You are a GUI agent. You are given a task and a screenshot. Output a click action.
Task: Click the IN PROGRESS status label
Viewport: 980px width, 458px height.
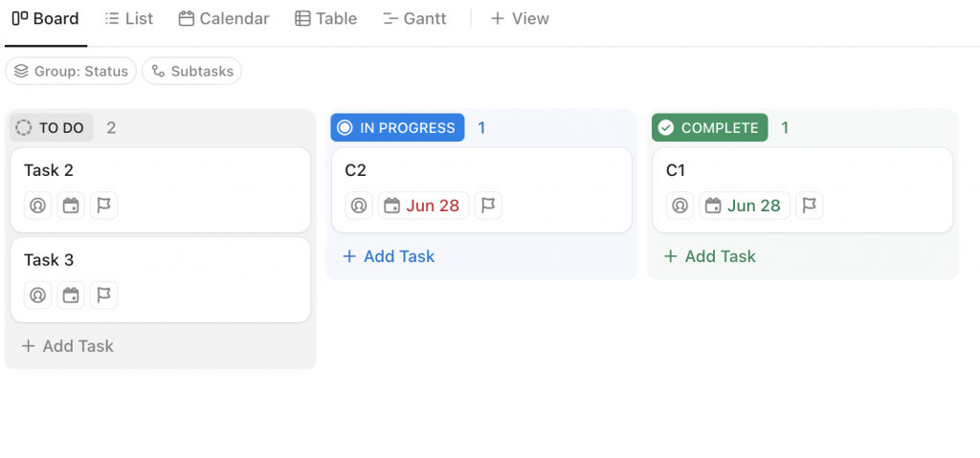(x=397, y=128)
